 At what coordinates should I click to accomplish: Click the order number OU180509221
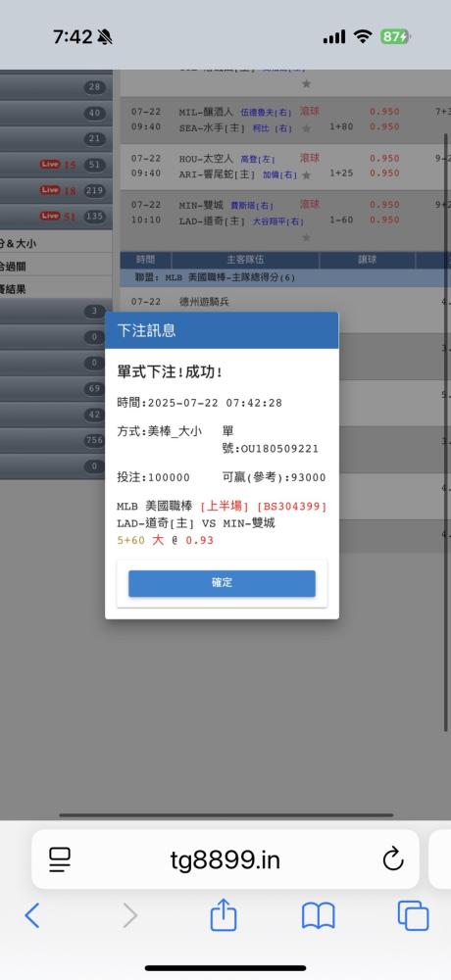coord(279,449)
